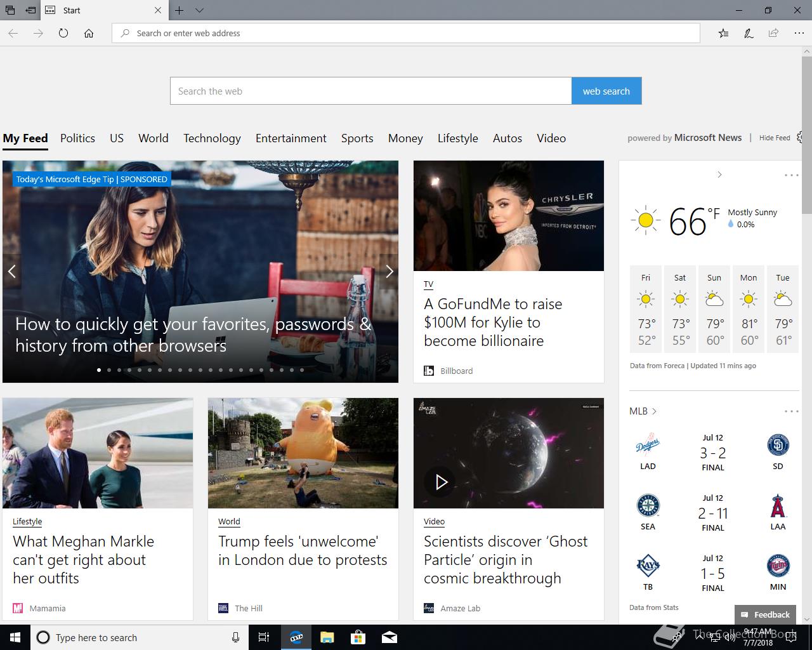Open Trump feels unwelcome in London article
812x650 pixels.
tap(303, 550)
